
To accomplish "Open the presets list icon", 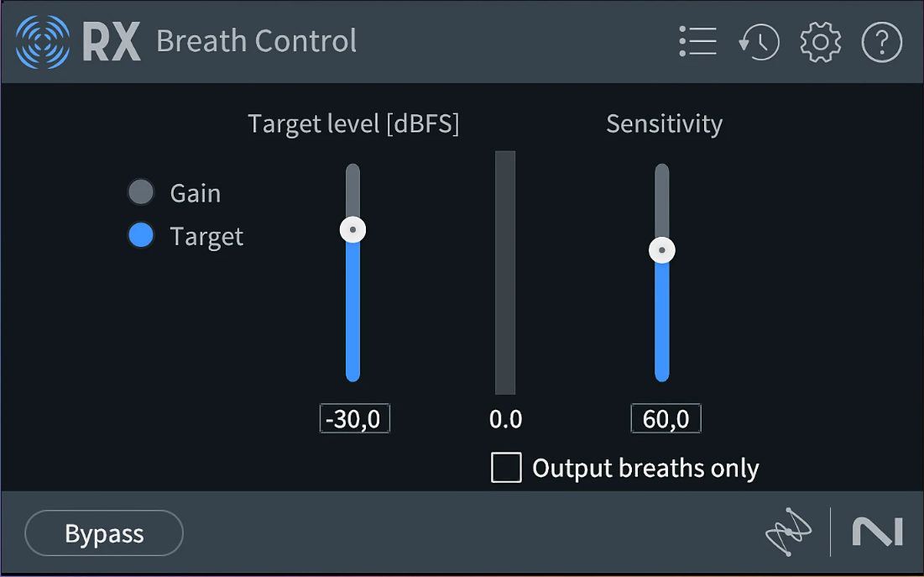I will (x=697, y=41).
